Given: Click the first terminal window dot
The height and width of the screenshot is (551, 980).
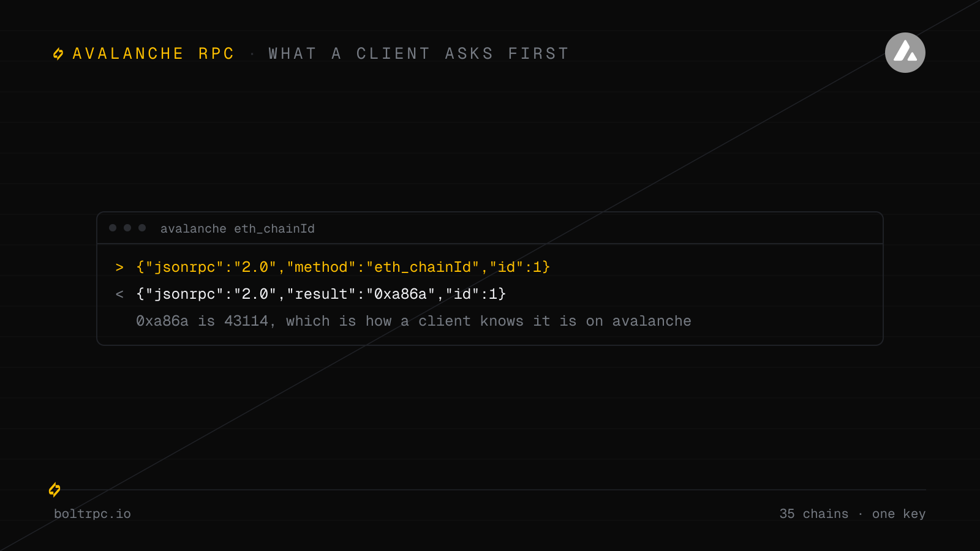Looking at the screenshot, I should coord(113,228).
